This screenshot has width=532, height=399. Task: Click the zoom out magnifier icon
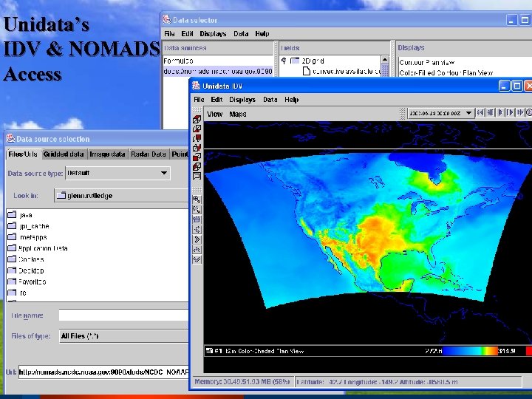197,209
